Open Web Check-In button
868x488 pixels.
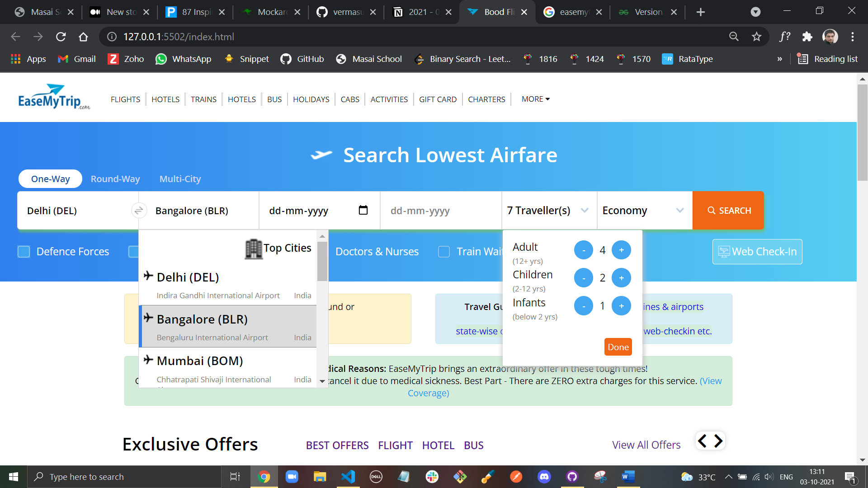757,252
